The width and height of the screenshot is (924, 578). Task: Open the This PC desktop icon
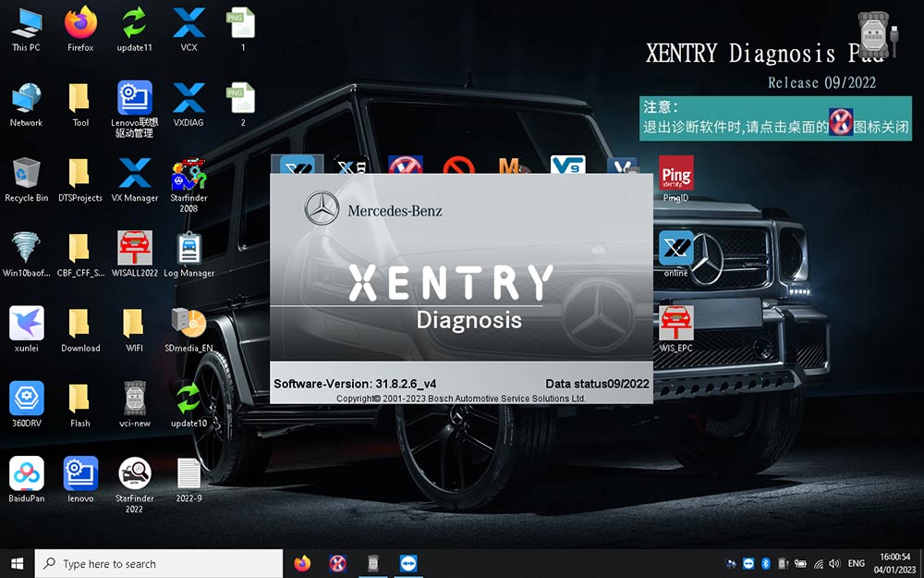27,30
